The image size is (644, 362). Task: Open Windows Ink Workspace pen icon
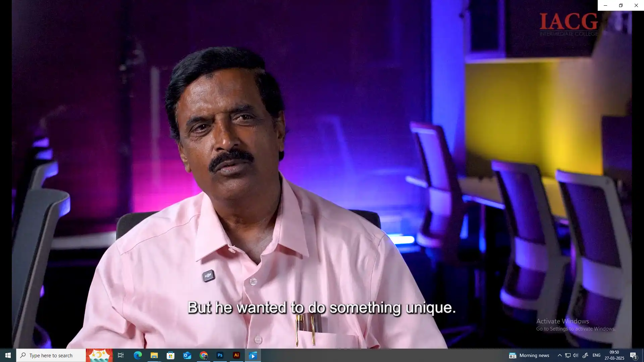coord(585,355)
